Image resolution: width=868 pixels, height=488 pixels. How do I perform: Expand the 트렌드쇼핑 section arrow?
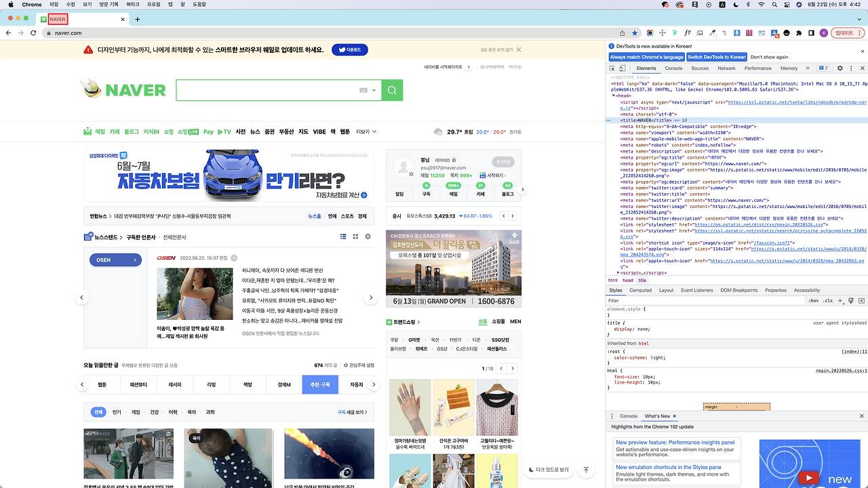418,322
